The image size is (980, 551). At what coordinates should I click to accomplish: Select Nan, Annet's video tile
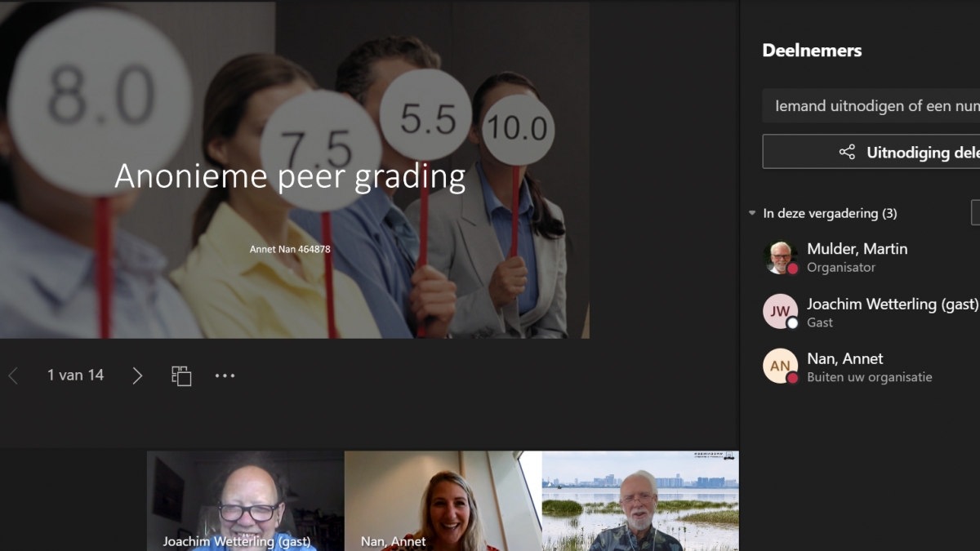coord(443,501)
